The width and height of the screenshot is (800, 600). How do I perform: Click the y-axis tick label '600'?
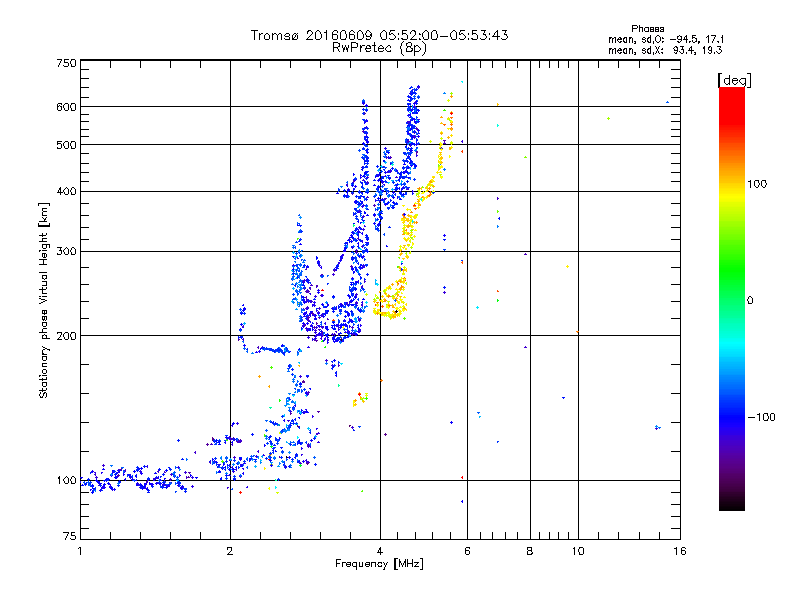tap(66, 107)
